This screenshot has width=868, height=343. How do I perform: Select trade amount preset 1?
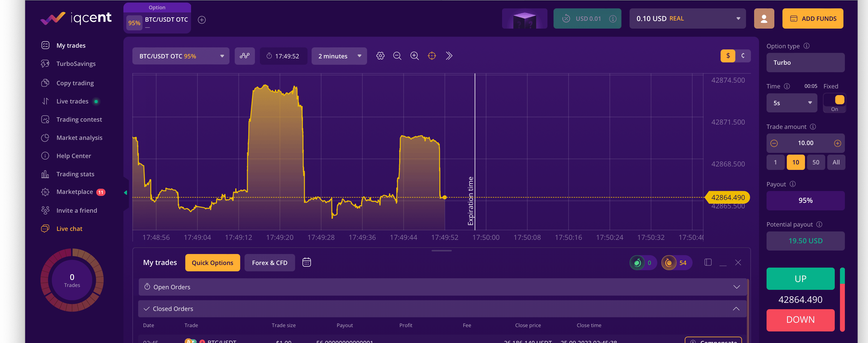tap(775, 162)
